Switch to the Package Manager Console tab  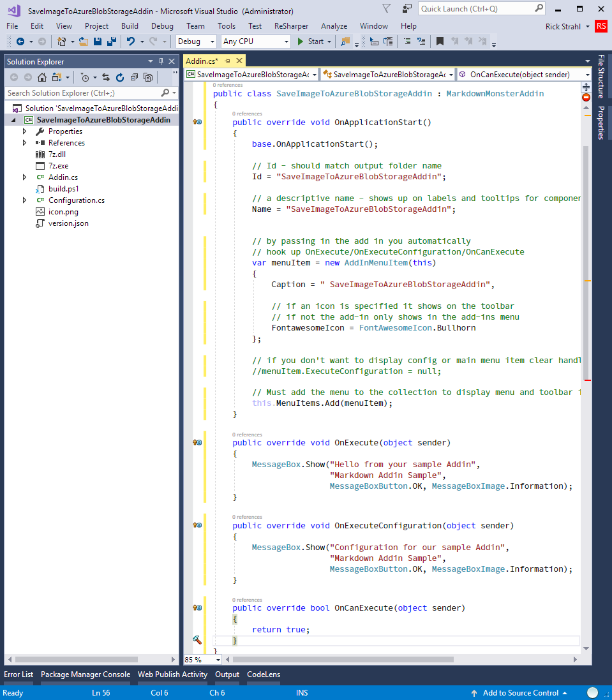click(86, 674)
